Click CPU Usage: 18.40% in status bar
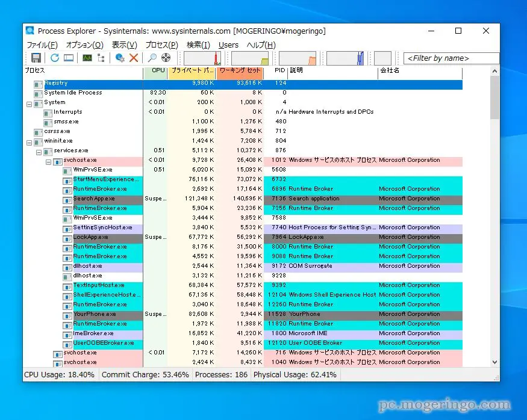Screen dimensions: 527x420 59,375
